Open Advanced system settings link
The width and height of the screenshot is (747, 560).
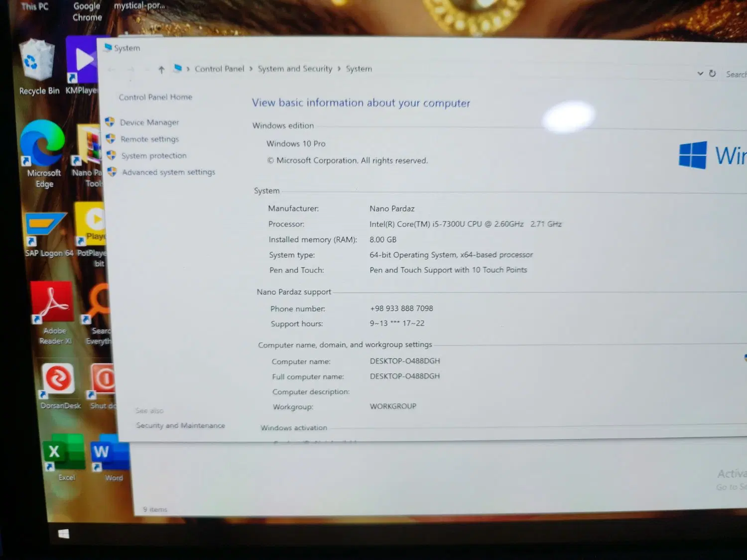169,172
